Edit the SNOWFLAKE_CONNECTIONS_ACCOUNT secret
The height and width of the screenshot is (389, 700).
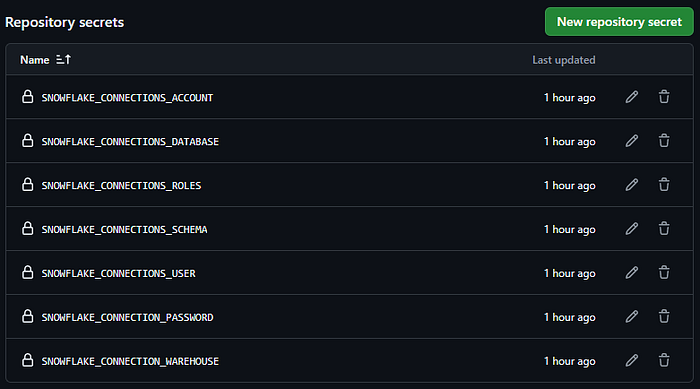click(x=631, y=97)
